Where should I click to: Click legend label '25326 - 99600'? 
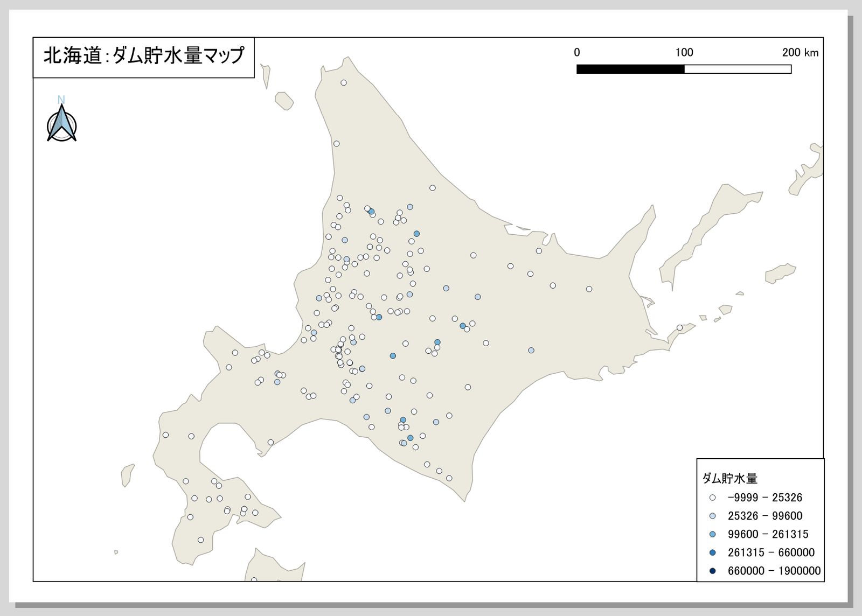765,516
